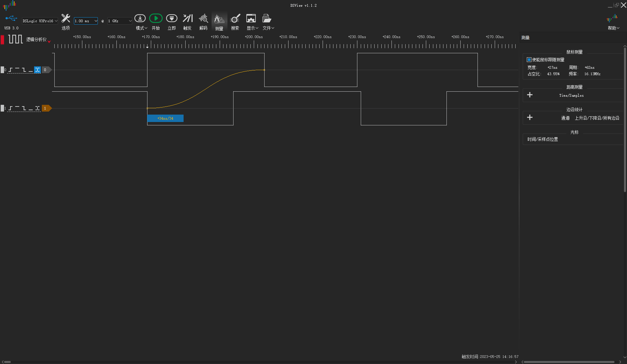The image size is (627, 364).
Task: Click the 立即 instant capture icon
Action: tap(172, 18)
